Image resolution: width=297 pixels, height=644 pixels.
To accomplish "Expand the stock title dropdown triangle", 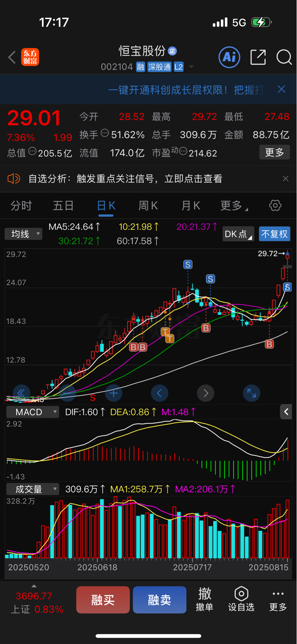I will [x=191, y=67].
